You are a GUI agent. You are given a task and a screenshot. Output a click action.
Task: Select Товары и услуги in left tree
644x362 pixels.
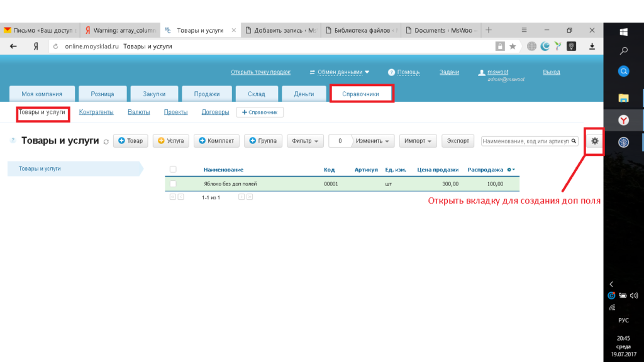coord(40,168)
